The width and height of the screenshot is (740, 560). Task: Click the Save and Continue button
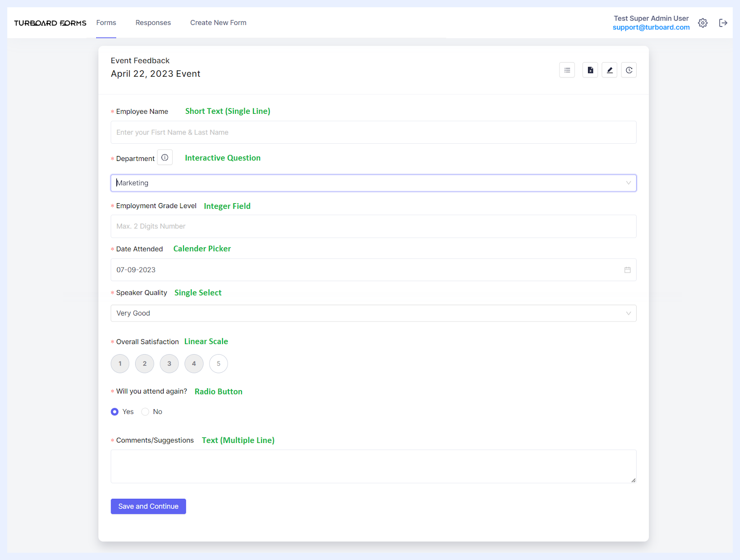(x=148, y=506)
